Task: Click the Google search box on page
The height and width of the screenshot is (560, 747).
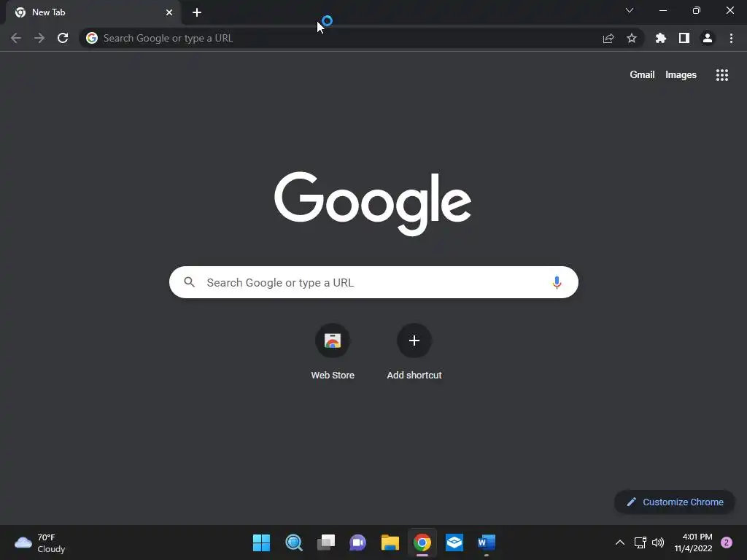Action: [373, 282]
